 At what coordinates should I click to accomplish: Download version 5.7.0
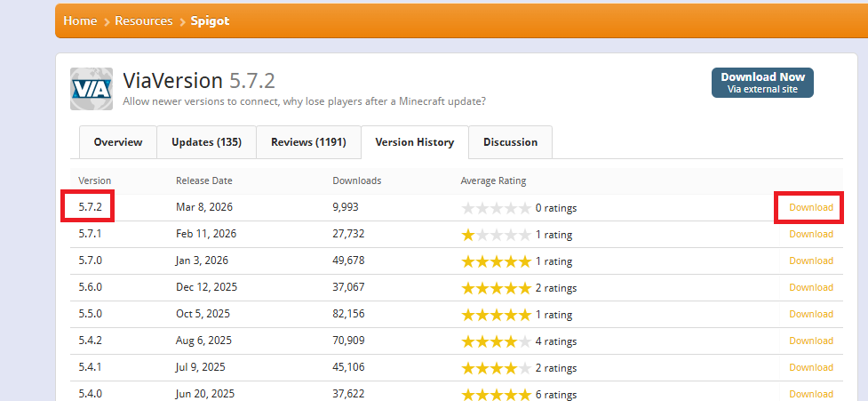coord(810,261)
